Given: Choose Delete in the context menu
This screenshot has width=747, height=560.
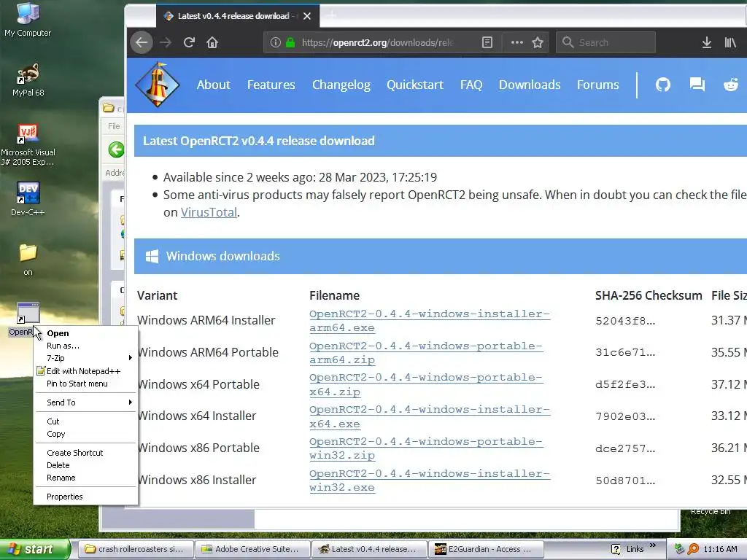Looking at the screenshot, I should pyautogui.click(x=86, y=465).
